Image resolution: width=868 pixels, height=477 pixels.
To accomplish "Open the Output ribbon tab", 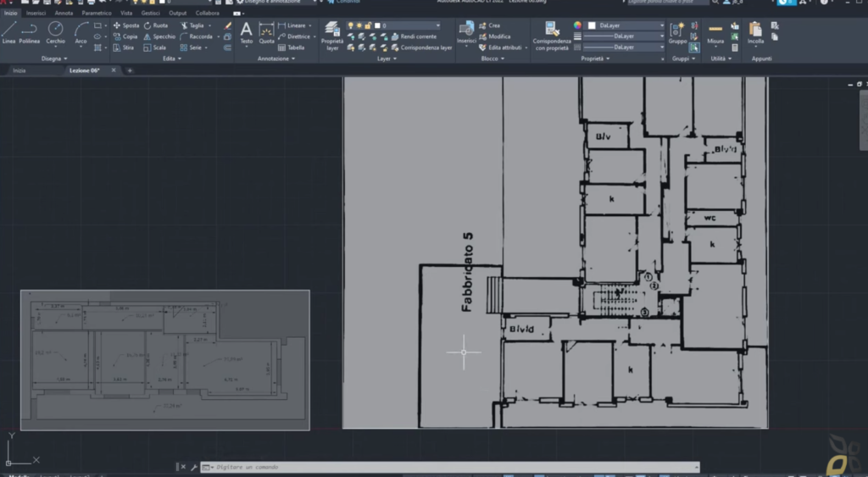I will click(x=178, y=13).
